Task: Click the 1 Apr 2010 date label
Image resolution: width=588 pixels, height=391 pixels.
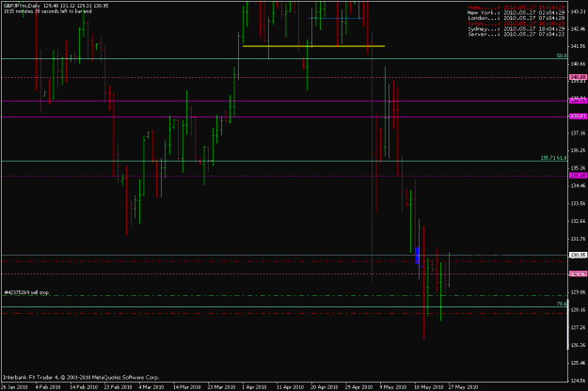Action: coord(254,387)
